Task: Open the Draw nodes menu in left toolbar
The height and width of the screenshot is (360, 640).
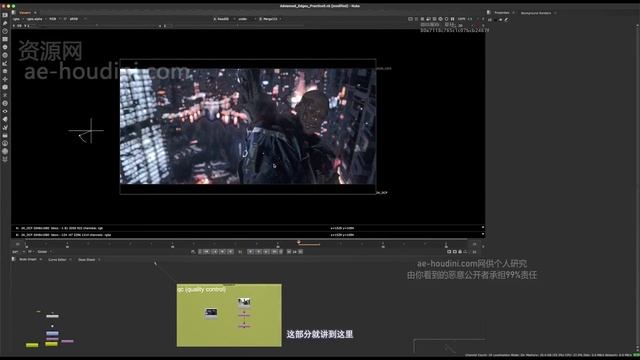Action: coord(5,23)
